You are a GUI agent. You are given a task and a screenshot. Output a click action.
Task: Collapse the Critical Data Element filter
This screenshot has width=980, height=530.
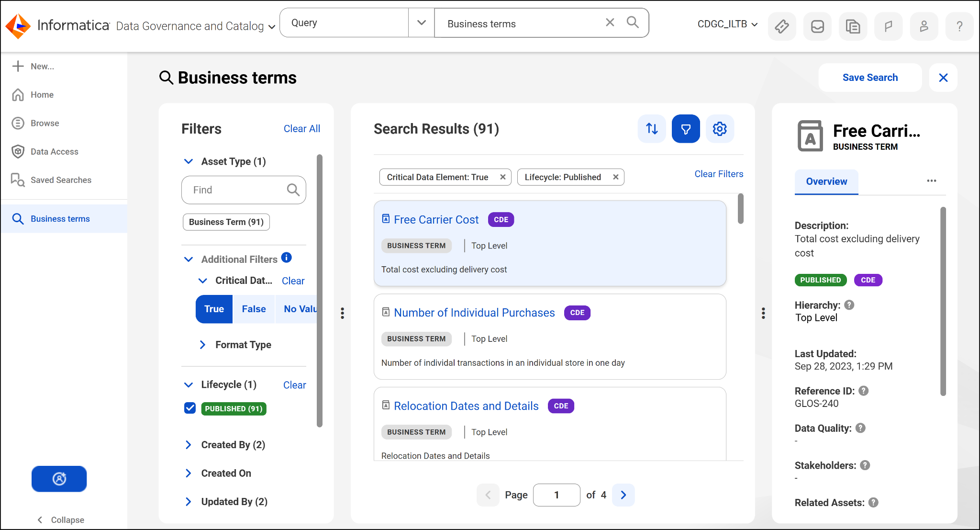(x=203, y=281)
